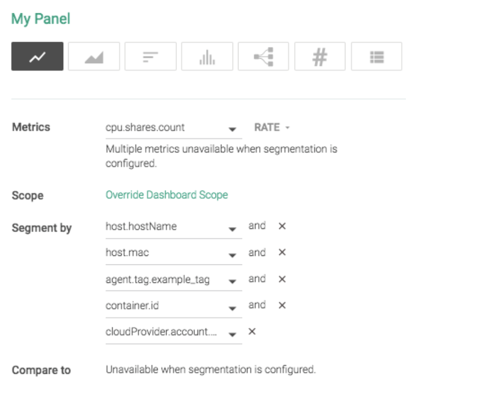The height and width of the screenshot is (400, 480).
Task: Open the RATE aggregation dropdown
Action: coord(272,128)
